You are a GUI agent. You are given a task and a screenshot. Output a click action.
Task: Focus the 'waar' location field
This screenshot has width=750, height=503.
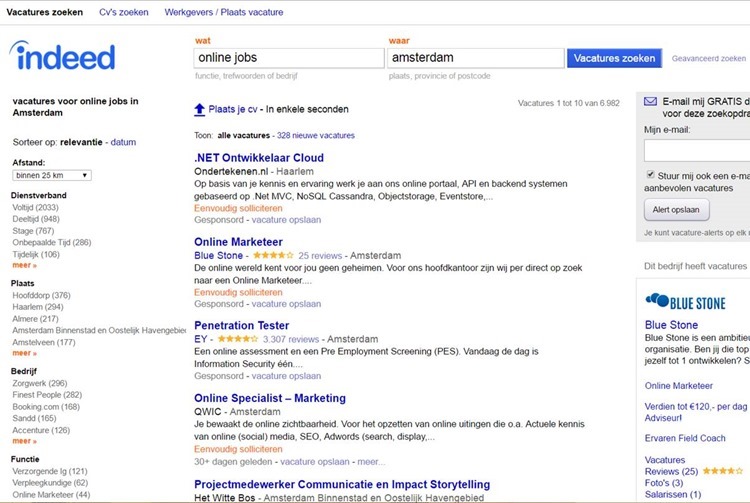(x=476, y=58)
